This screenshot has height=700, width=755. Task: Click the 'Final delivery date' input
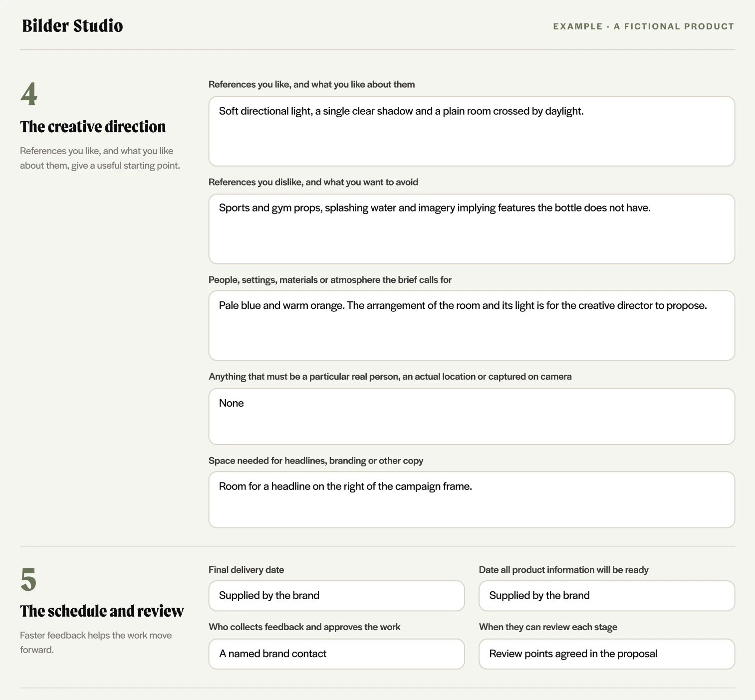[336, 596]
